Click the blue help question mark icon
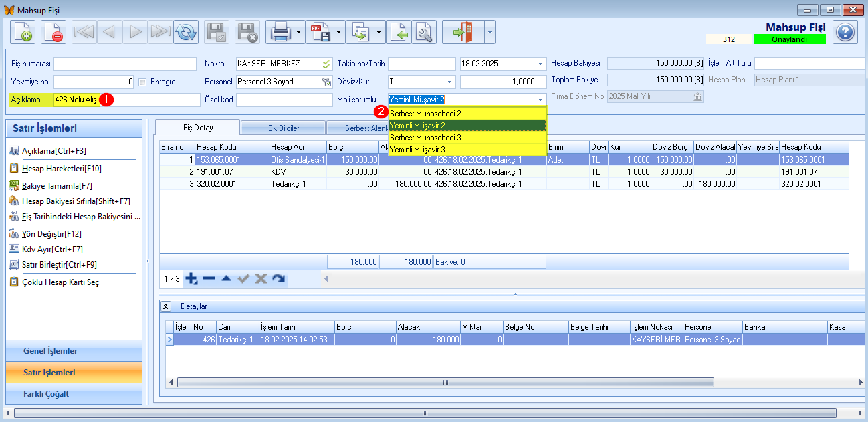 (845, 32)
